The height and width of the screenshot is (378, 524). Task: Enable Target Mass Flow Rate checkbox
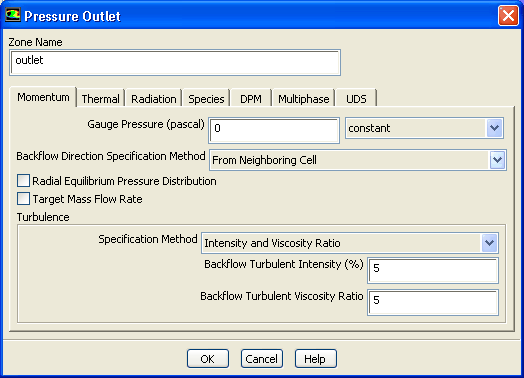coord(23,199)
